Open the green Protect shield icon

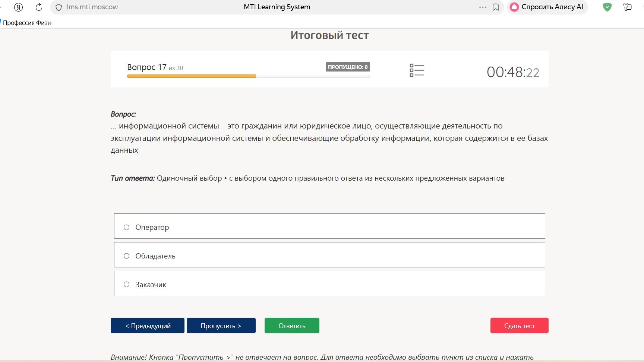tap(607, 7)
